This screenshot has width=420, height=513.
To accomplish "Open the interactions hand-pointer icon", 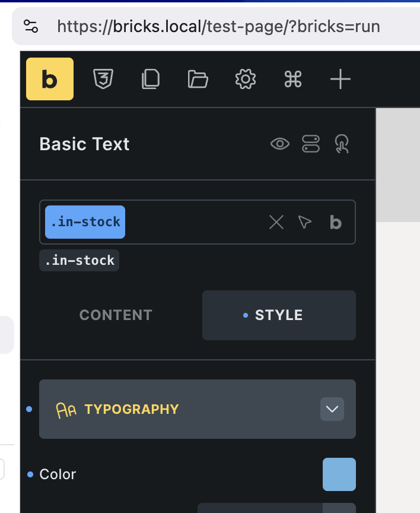I will (x=342, y=144).
